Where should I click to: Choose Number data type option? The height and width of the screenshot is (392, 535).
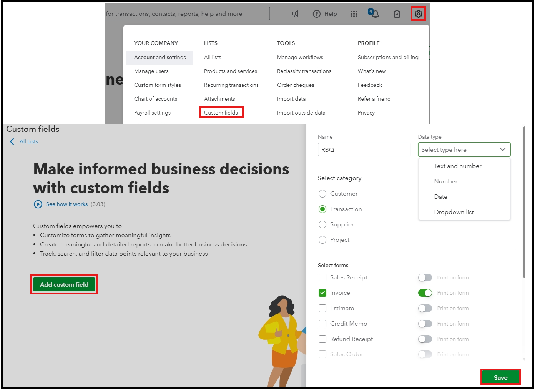coord(446,181)
